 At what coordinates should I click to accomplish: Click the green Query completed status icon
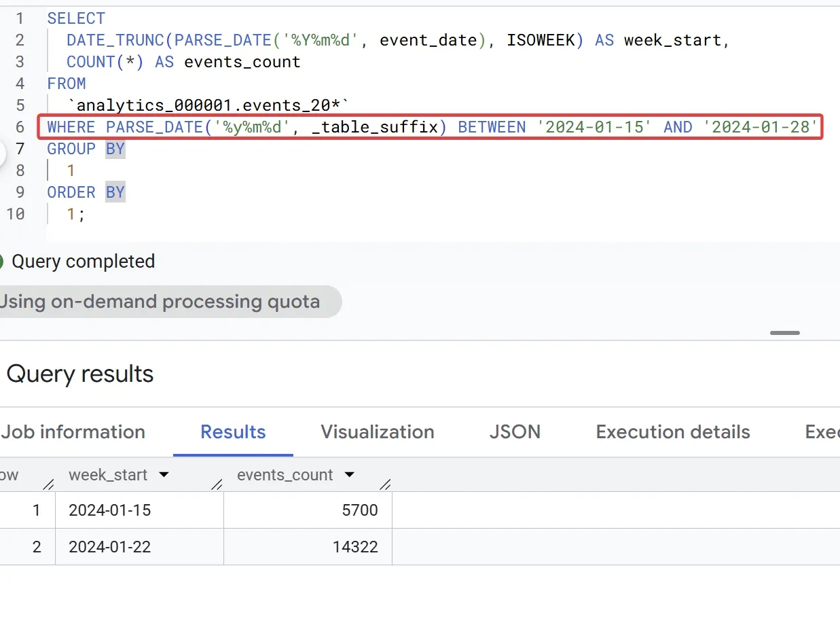1,262
